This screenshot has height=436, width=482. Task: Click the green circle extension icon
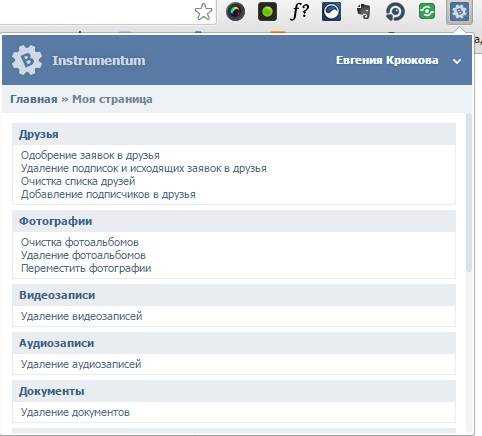click(x=267, y=12)
